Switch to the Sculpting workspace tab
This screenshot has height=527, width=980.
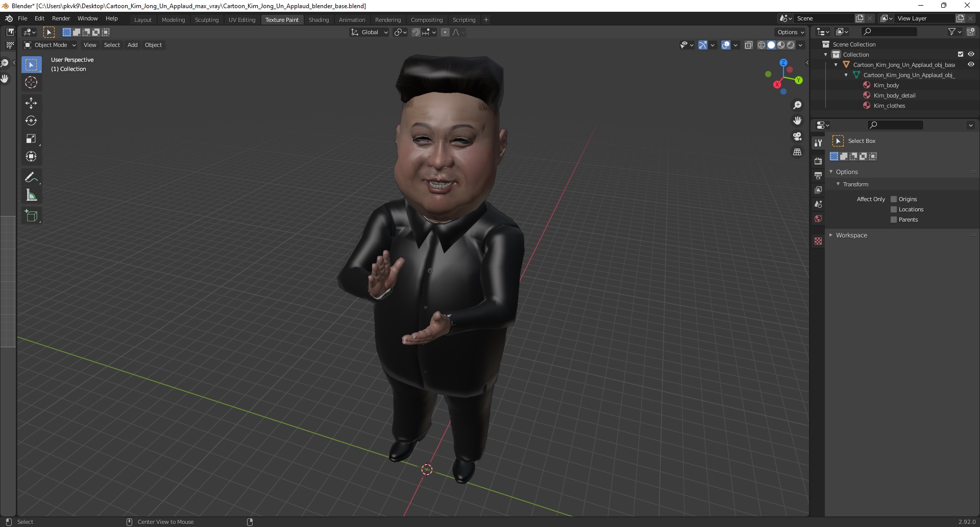(207, 20)
